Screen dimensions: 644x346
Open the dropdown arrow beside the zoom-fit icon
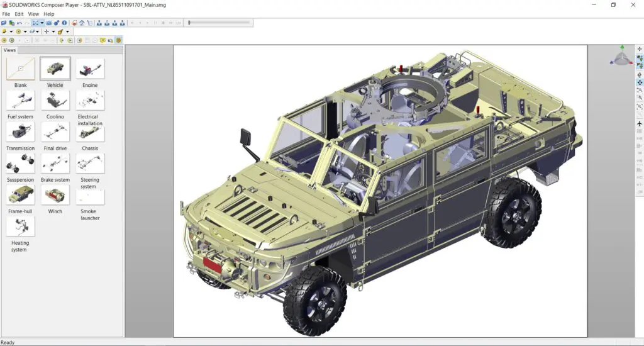(x=42, y=23)
